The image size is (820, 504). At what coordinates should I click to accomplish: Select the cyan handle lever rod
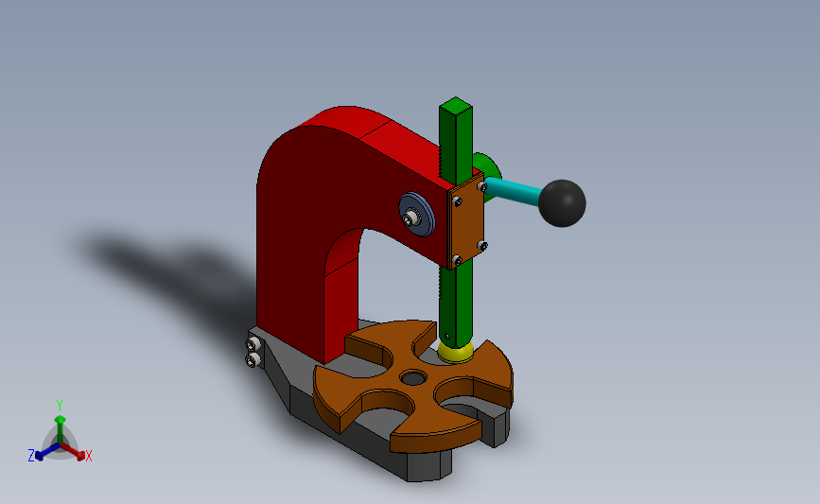[x=514, y=191]
